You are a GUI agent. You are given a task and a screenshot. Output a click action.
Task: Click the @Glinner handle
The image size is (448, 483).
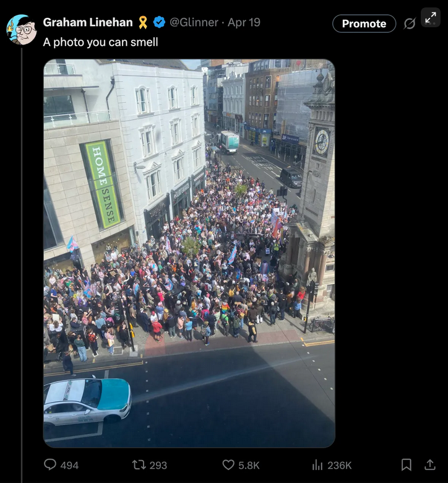[194, 22]
